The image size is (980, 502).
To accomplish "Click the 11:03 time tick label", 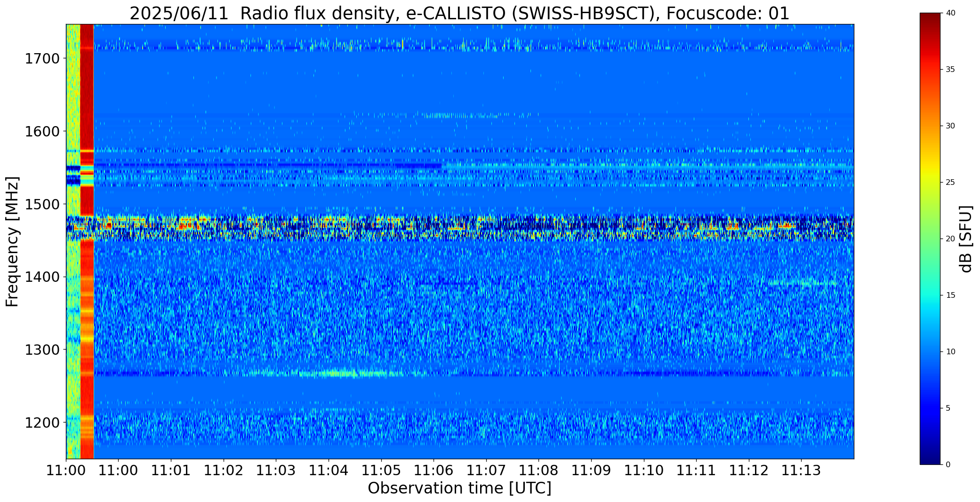I will (x=276, y=470).
